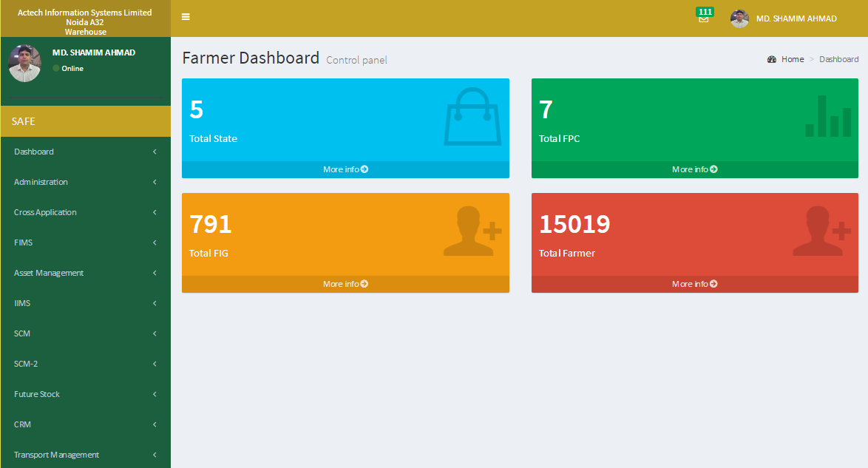This screenshot has height=468, width=868.
Task: Click the shopping bag icon on Total State card
Action: 472,116
